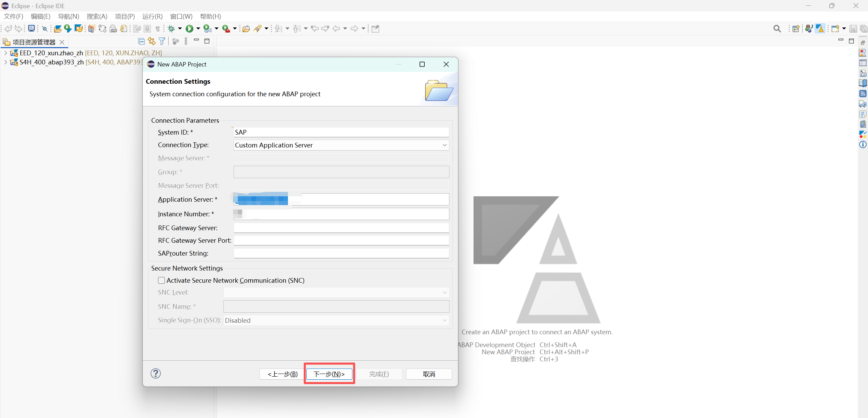The height and width of the screenshot is (418, 868).
Task: Open the Search toolbar icon
Action: (x=777, y=28)
